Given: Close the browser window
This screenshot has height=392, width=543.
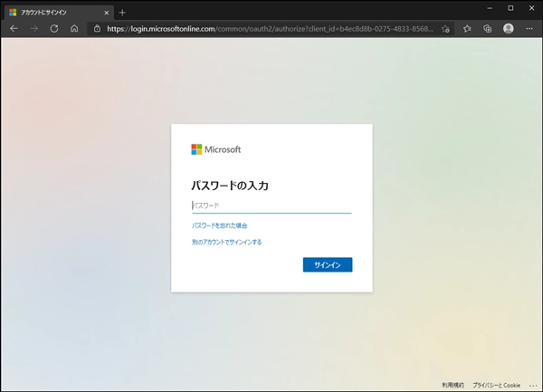Looking at the screenshot, I should coord(531,8).
